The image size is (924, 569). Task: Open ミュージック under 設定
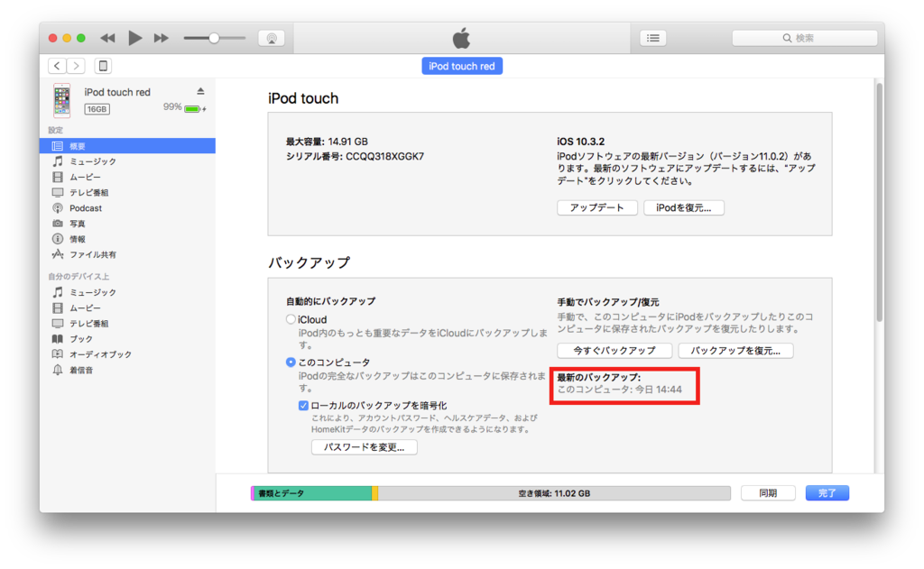pos(127,161)
